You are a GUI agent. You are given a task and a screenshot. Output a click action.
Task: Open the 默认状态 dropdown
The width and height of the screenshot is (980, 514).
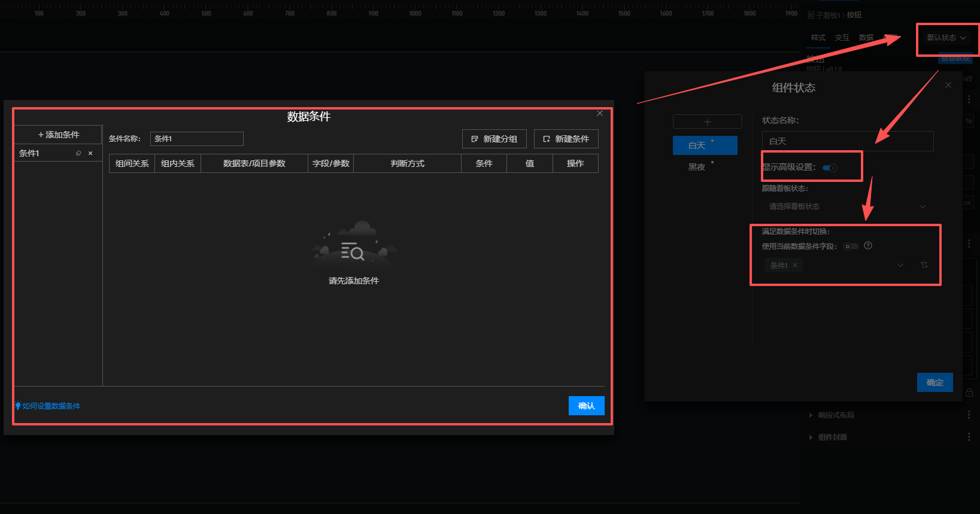(946, 38)
